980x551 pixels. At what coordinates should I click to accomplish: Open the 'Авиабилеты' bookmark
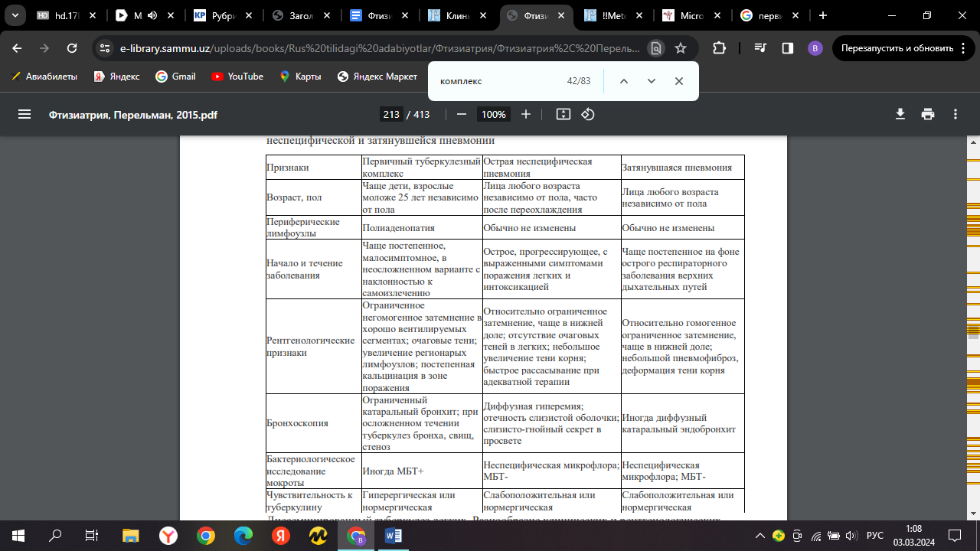click(45, 77)
